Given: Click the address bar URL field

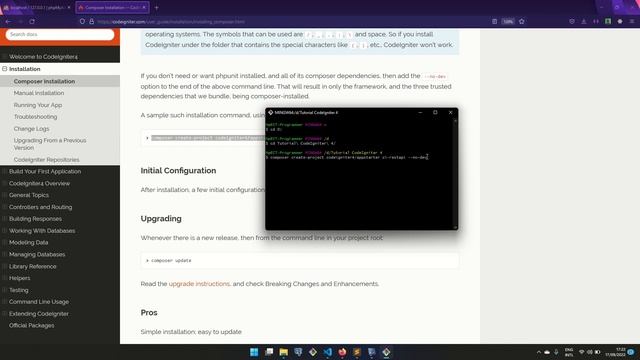Looking at the screenshot, I should pos(286,21).
